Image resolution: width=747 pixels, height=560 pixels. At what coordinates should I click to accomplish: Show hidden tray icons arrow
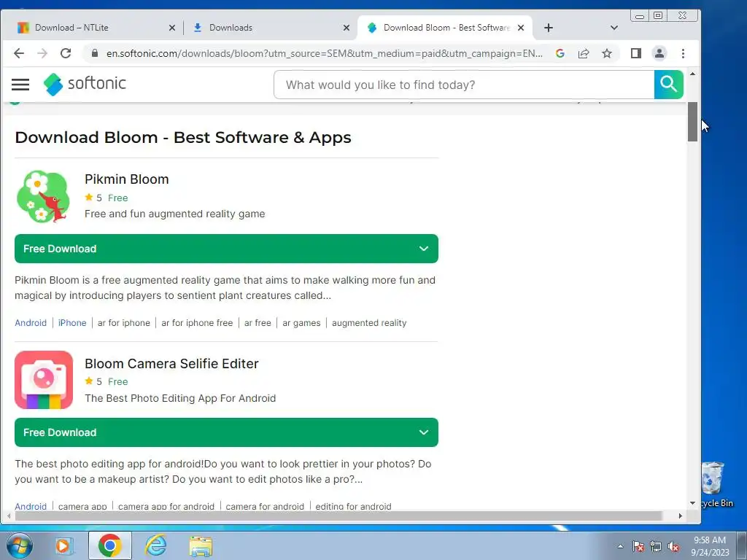(620, 546)
